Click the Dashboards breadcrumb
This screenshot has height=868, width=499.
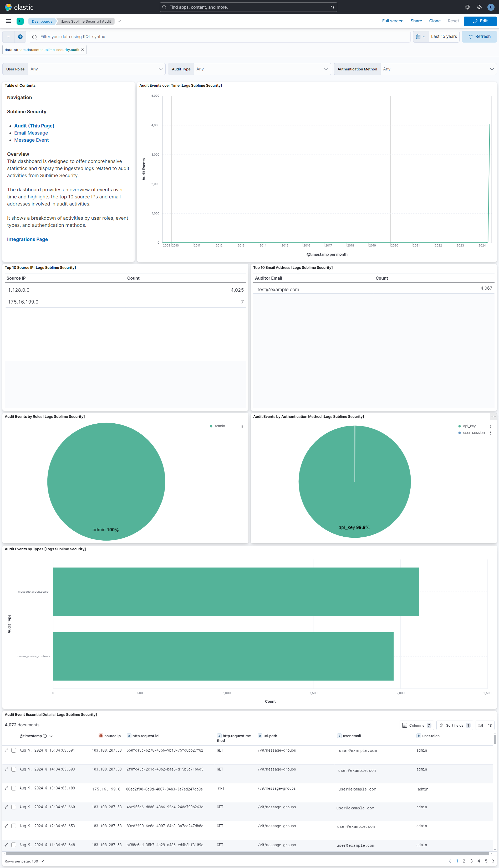(42, 21)
